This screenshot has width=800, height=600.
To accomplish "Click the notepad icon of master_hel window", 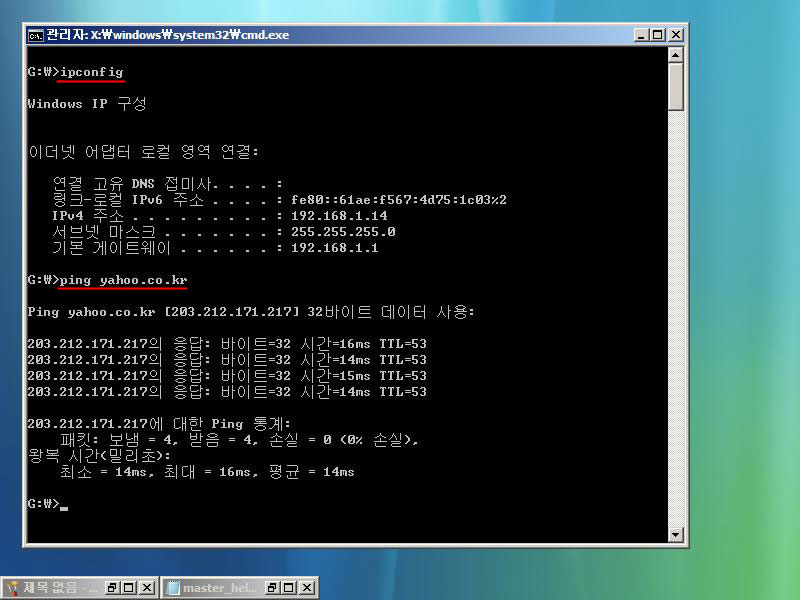I will [x=173, y=587].
